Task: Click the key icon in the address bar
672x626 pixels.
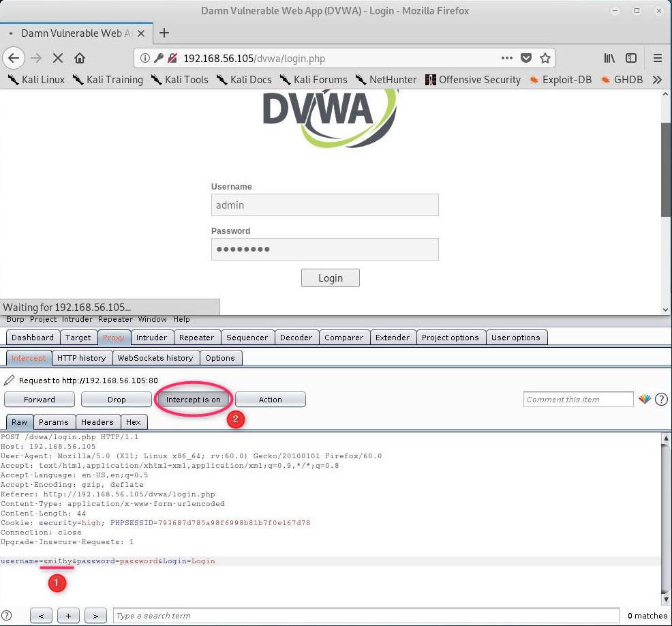Action: coord(159,58)
